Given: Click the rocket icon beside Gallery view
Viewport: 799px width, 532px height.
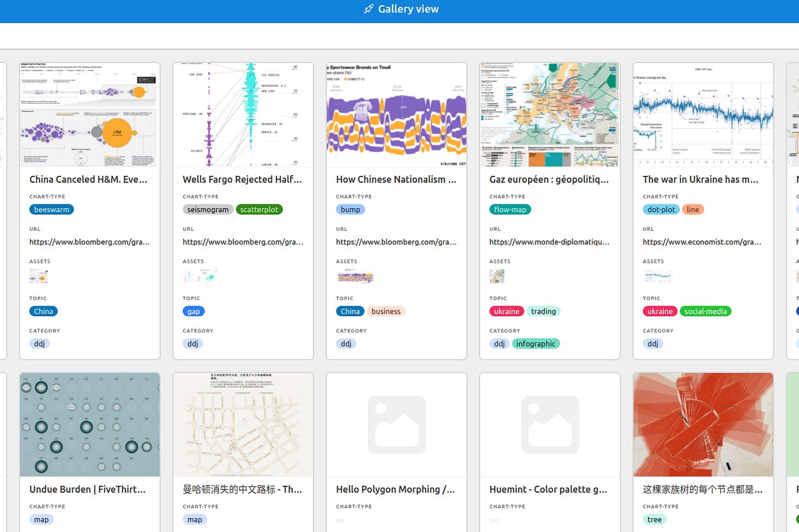Looking at the screenshot, I should click(x=369, y=9).
